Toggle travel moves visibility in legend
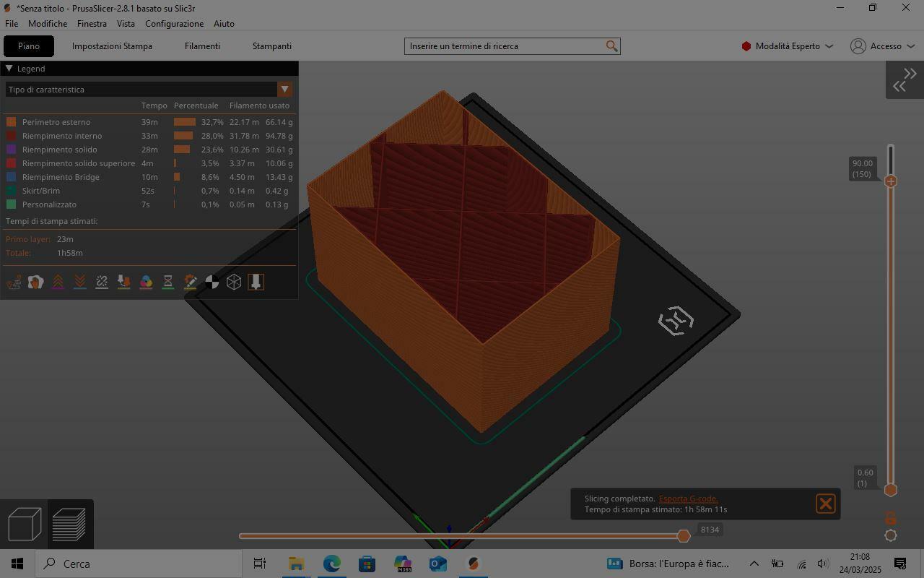The image size is (924, 578). pyautogui.click(x=14, y=282)
